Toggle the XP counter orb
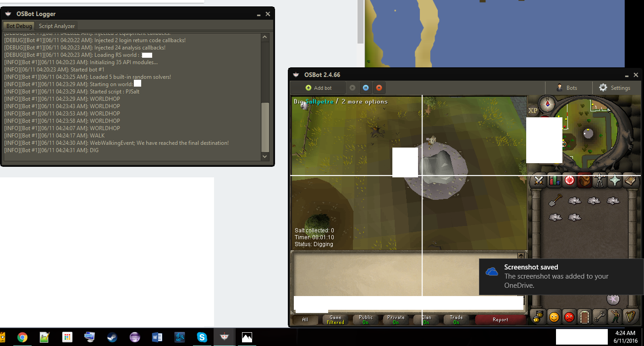The width and height of the screenshot is (644, 346). tap(533, 110)
